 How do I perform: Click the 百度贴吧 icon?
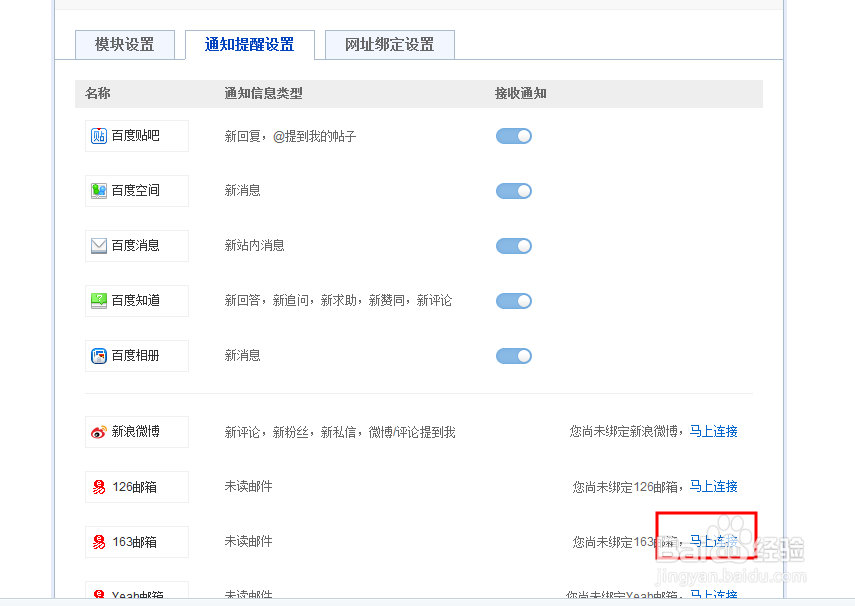point(99,136)
